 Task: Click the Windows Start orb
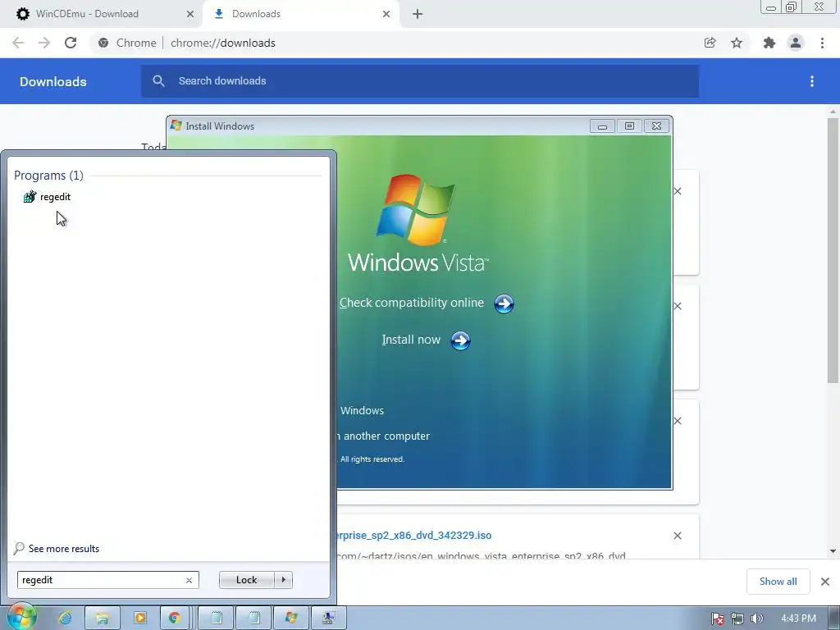point(22,617)
